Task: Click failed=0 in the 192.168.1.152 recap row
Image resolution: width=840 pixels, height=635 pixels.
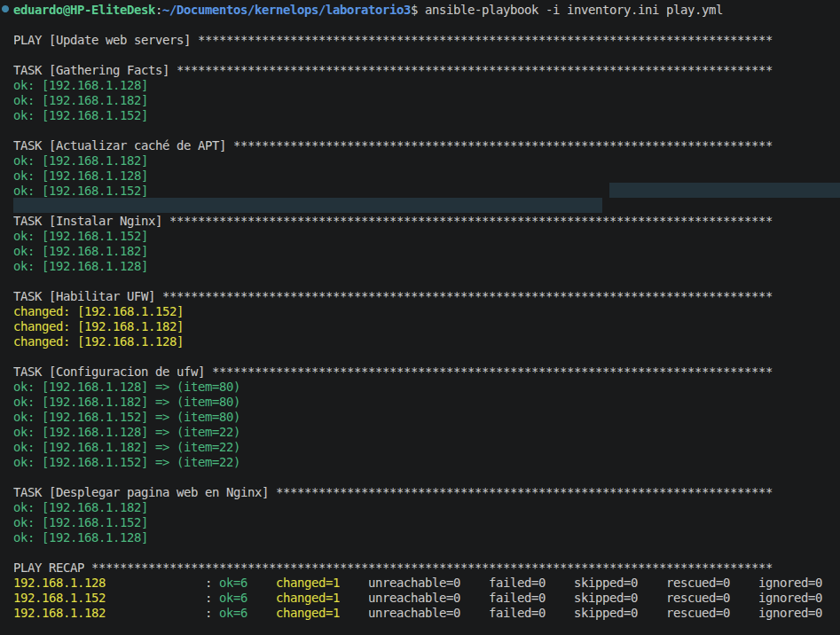Action: click(x=517, y=598)
